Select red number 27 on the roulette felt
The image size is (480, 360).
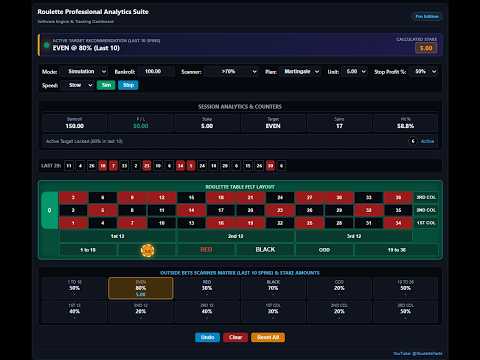310,197
